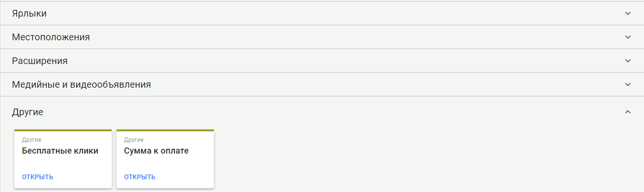Click small Другие label in Бесплатные клики card

[x=32, y=140]
